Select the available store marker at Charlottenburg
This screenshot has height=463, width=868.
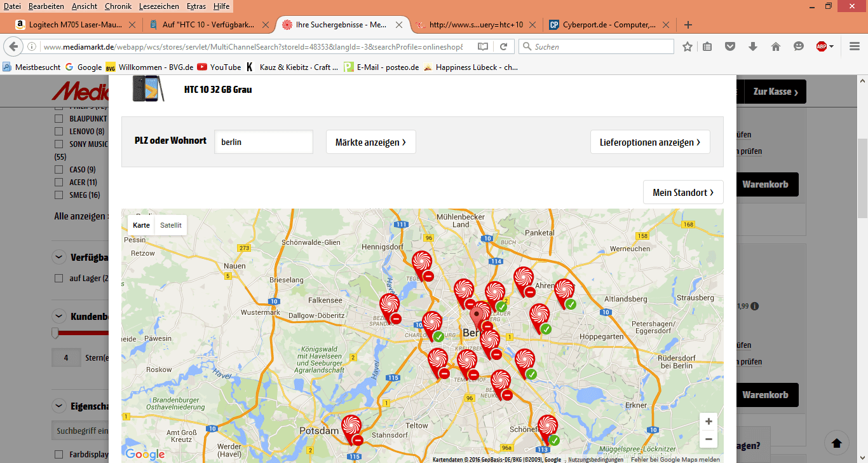(433, 326)
